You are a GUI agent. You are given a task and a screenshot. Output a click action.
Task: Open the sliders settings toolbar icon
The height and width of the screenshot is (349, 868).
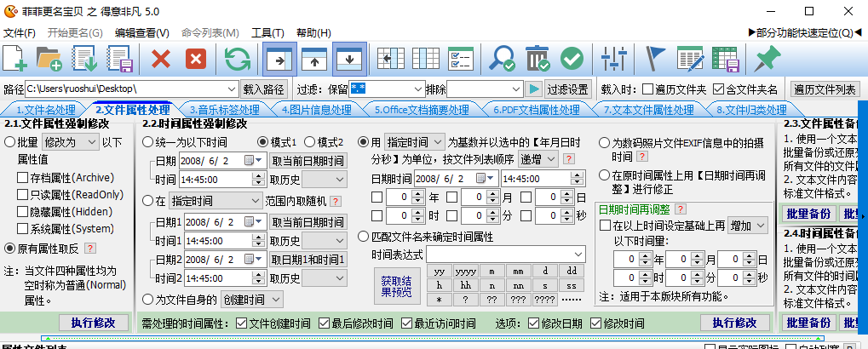point(614,59)
